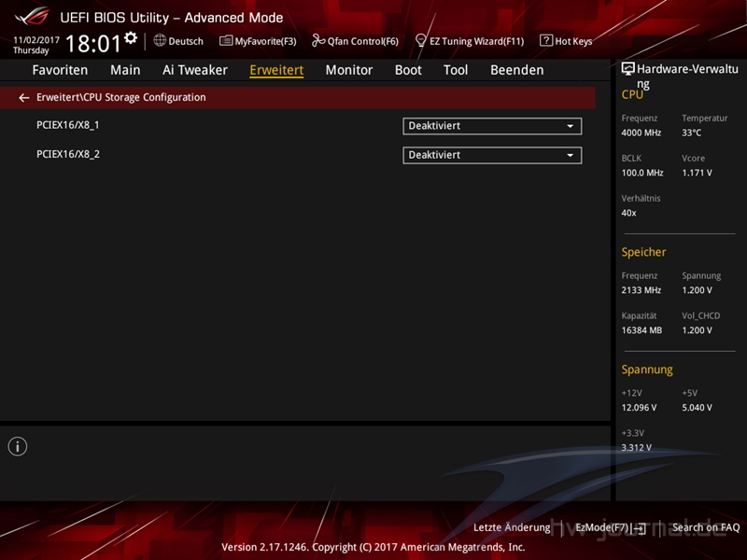Click the info icon at bottom left
This screenshot has height=560, width=747.
pyautogui.click(x=18, y=446)
